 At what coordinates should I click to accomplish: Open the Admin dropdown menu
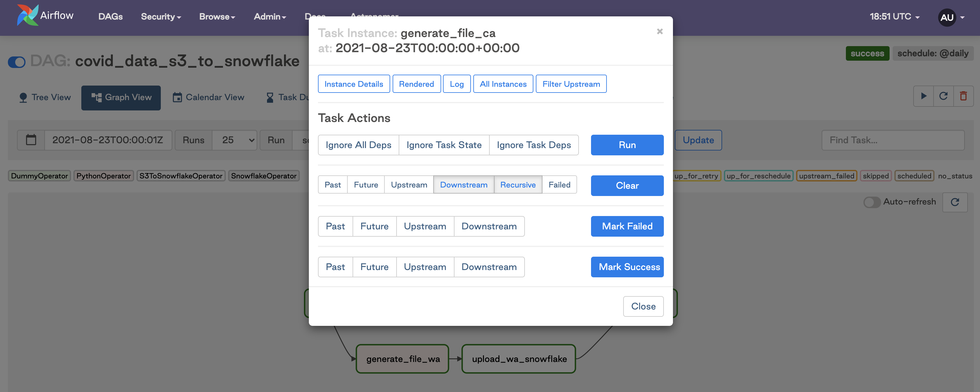[x=270, y=16]
